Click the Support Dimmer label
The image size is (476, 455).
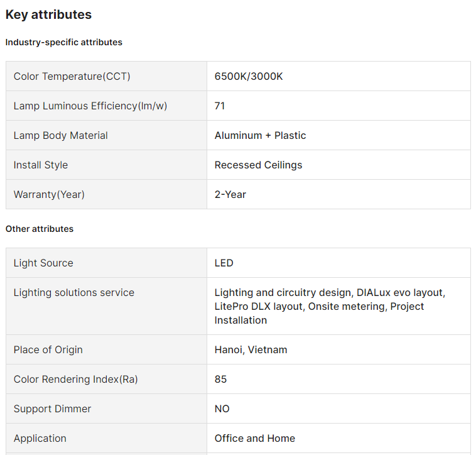[x=53, y=408]
